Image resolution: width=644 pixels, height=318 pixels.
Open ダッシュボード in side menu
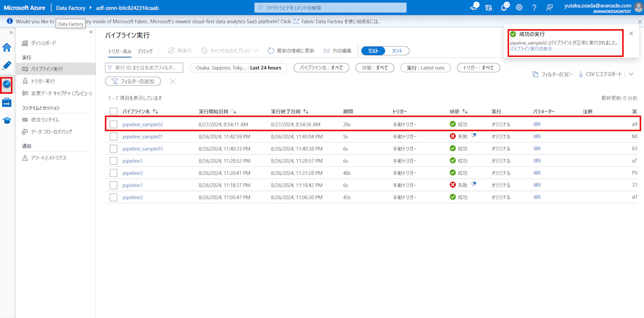click(38, 43)
